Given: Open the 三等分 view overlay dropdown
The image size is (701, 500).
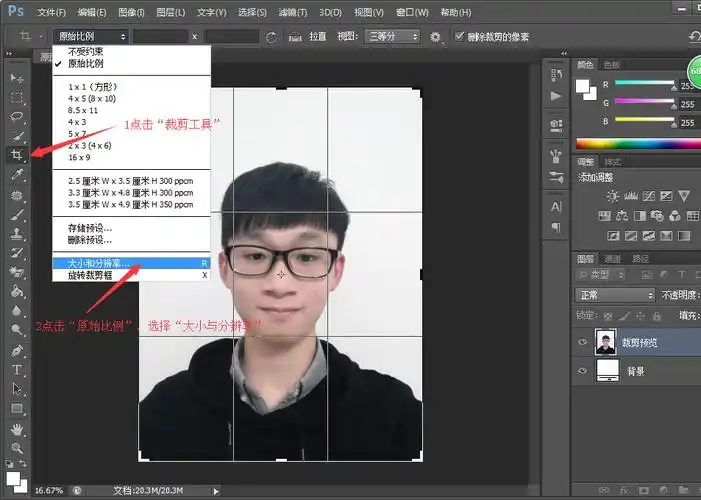Looking at the screenshot, I should point(393,37).
